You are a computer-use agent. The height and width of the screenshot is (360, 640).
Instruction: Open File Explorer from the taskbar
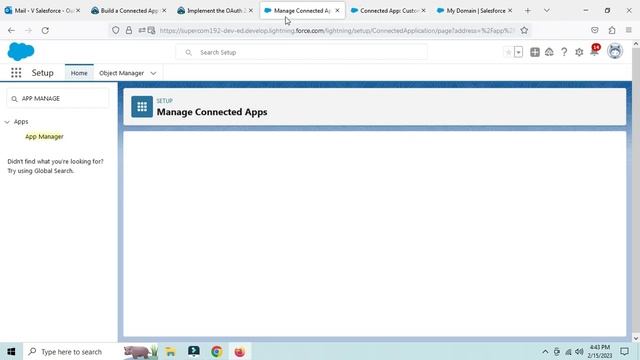(171, 351)
